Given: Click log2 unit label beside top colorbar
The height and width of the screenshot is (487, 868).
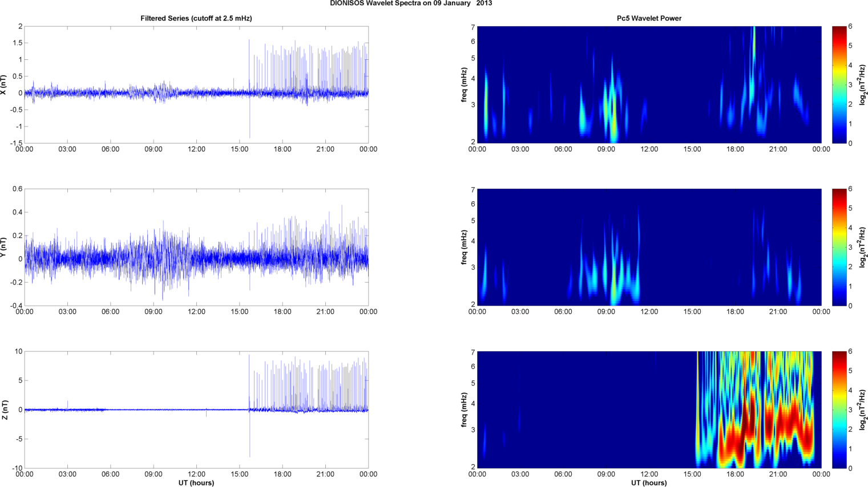Looking at the screenshot, I should 863,84.
